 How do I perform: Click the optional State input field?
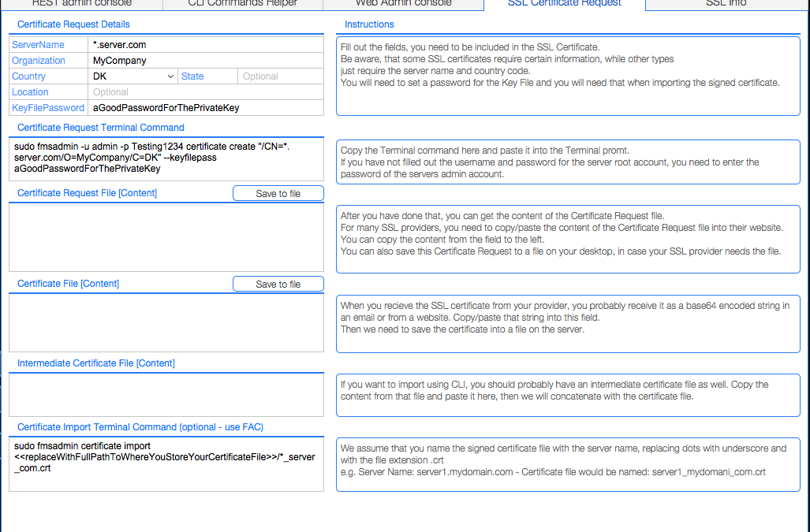tap(281, 76)
